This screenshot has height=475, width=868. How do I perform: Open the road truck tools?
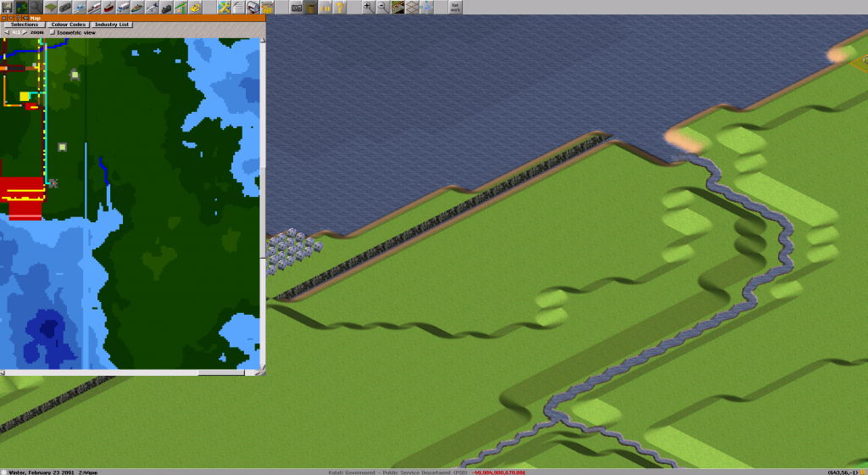coord(122,7)
